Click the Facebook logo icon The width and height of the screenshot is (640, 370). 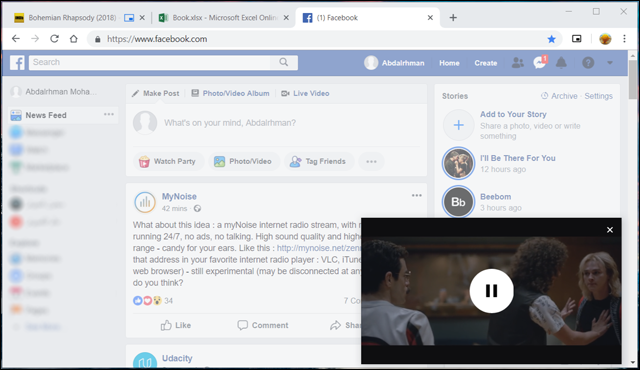17,63
